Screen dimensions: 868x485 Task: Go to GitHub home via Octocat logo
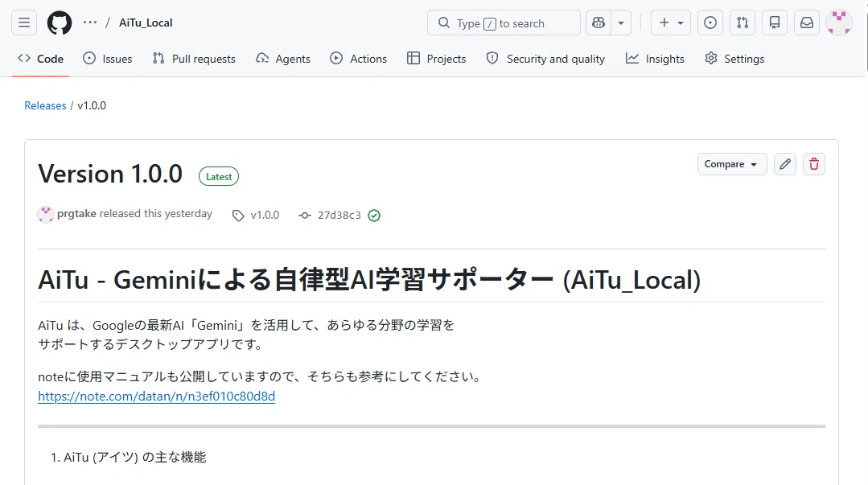click(x=60, y=23)
